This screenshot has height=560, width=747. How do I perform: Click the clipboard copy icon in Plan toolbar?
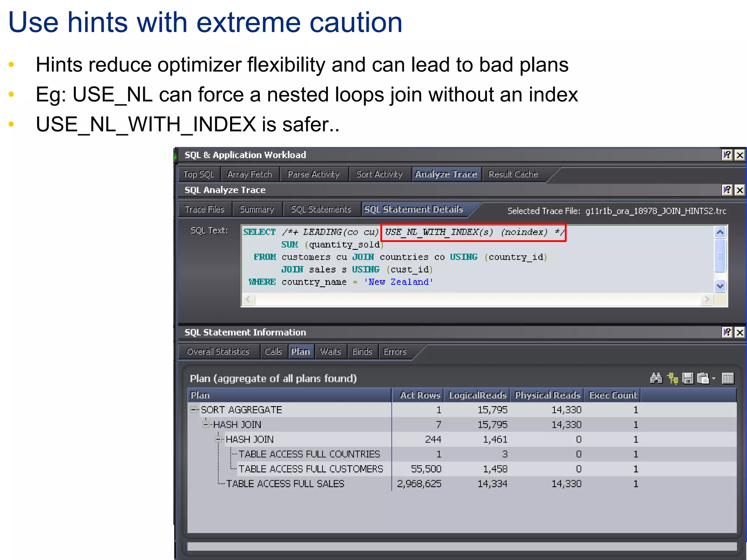pyautogui.click(x=703, y=378)
